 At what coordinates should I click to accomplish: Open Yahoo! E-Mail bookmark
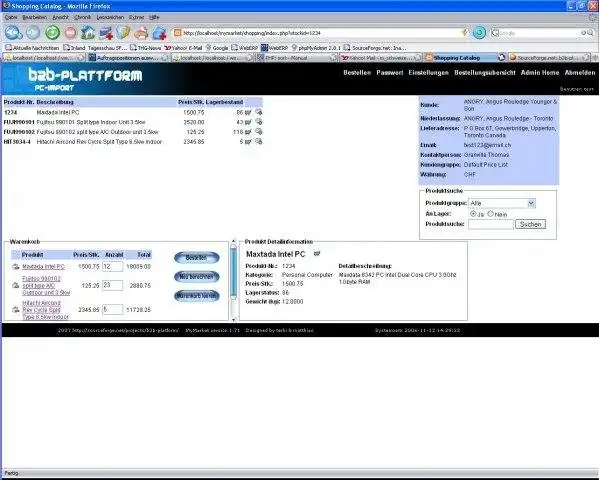pos(183,48)
